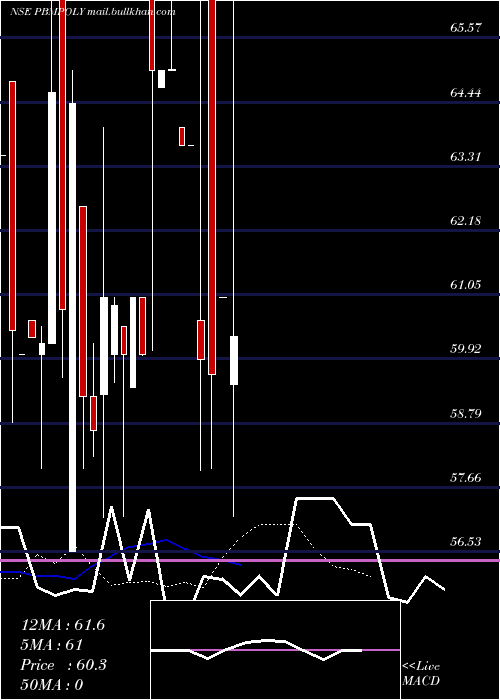Click the 62.18 price axis label

466,221
